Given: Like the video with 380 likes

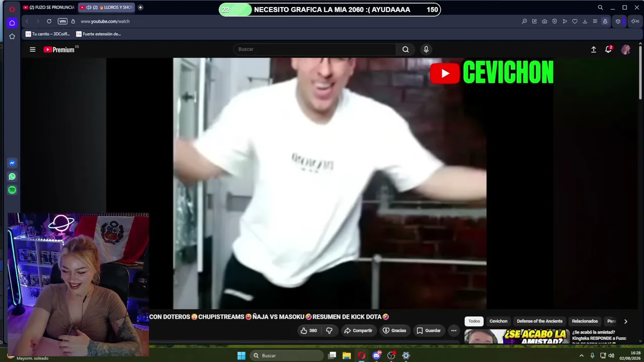Looking at the screenshot, I should click(x=309, y=330).
